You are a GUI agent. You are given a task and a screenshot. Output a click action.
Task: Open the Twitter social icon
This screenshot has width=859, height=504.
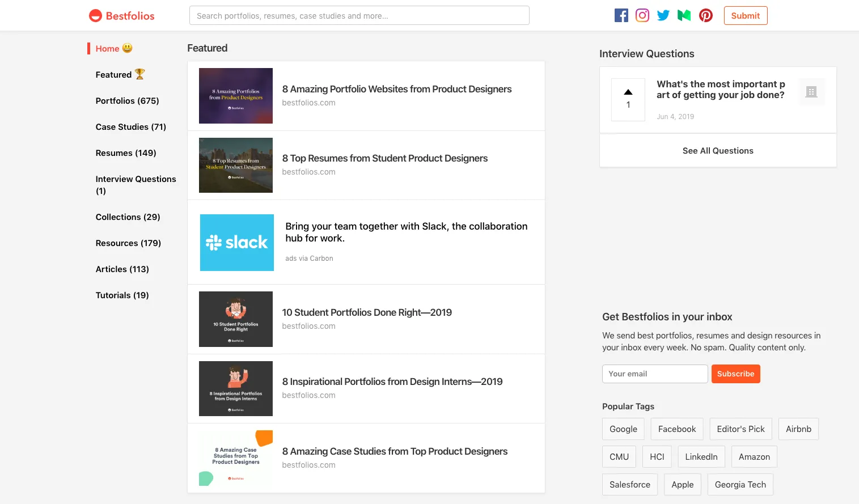click(663, 15)
